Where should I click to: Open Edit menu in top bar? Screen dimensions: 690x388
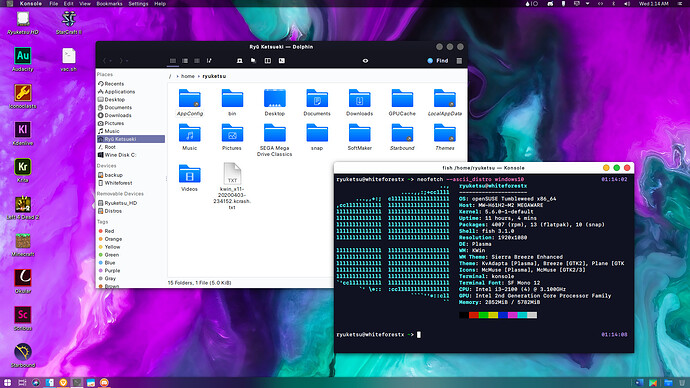[69, 4]
